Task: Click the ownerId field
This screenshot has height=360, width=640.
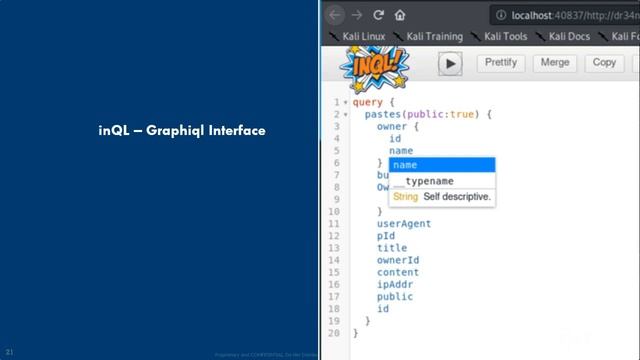Action: click(398, 260)
